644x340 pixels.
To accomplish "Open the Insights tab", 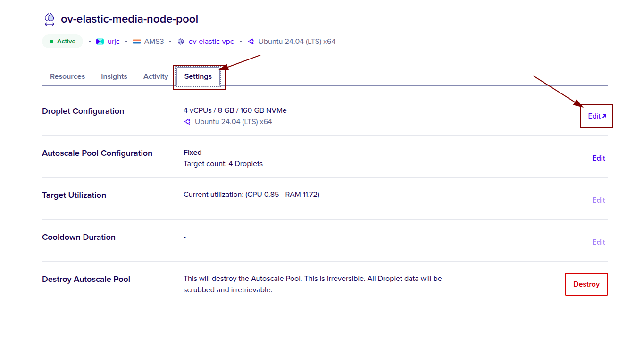I will pyautogui.click(x=114, y=76).
